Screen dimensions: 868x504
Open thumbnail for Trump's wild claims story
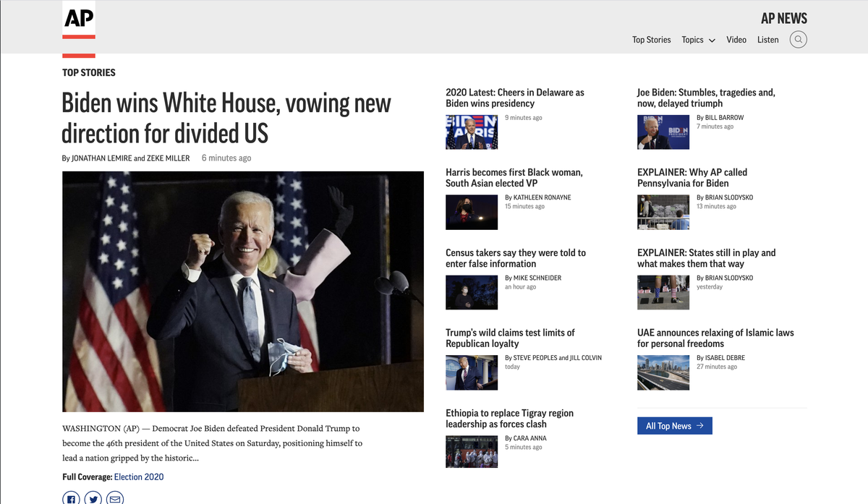click(472, 372)
